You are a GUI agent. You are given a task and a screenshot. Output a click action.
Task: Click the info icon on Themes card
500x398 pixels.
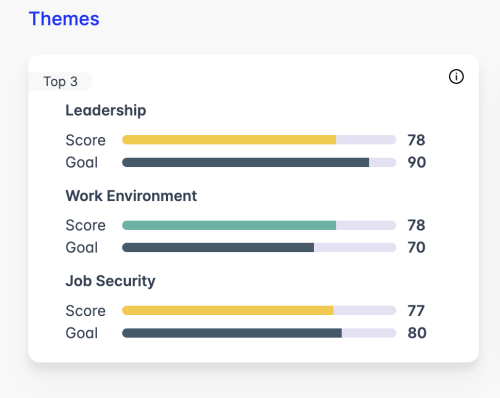pos(456,77)
